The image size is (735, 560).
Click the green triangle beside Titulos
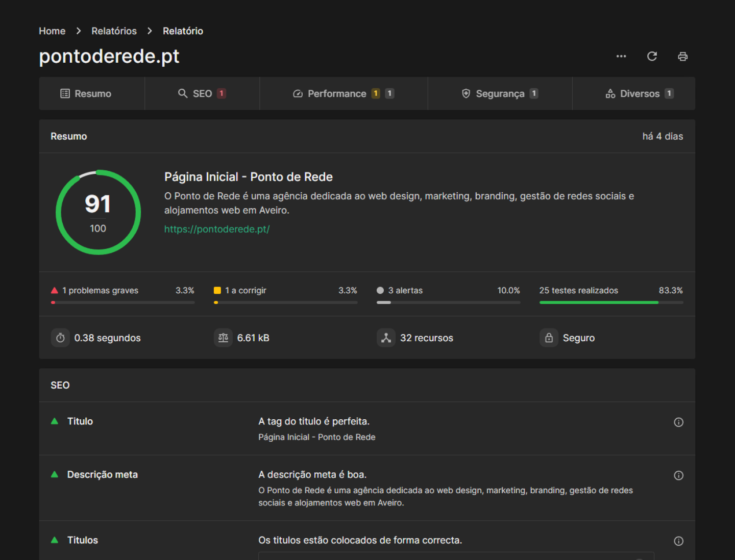(55, 540)
